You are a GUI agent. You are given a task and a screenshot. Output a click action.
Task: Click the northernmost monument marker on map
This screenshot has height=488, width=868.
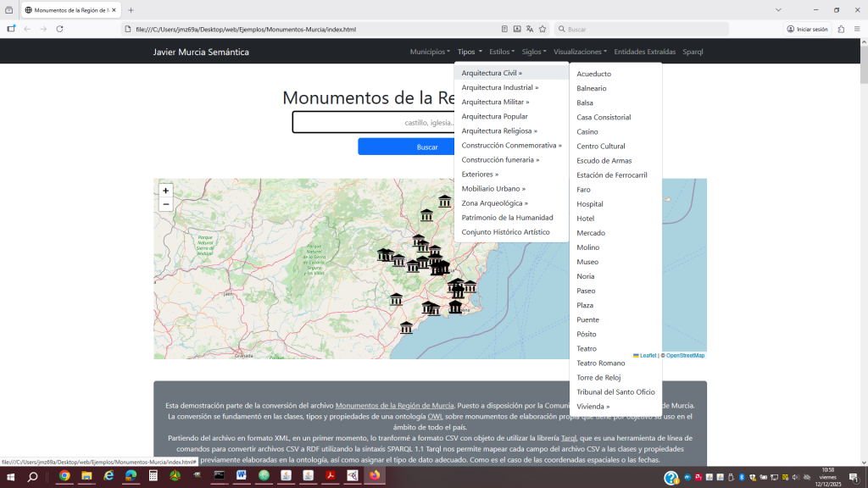tap(445, 201)
